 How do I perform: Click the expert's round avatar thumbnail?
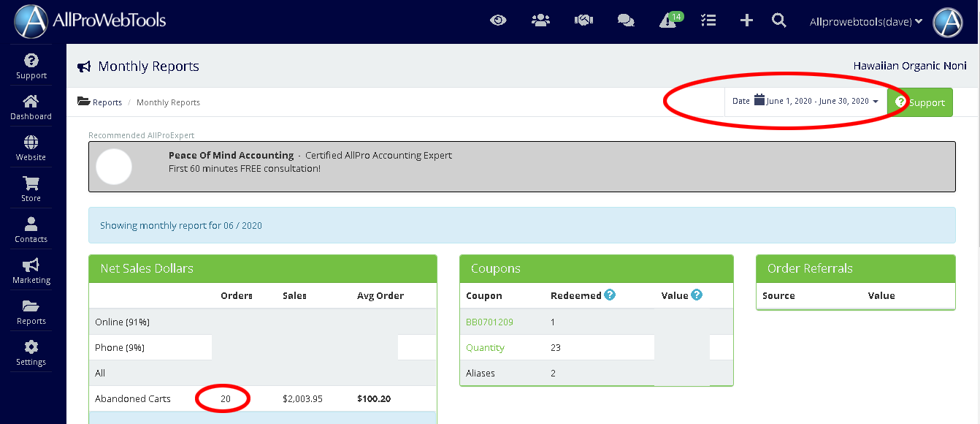[x=114, y=167]
